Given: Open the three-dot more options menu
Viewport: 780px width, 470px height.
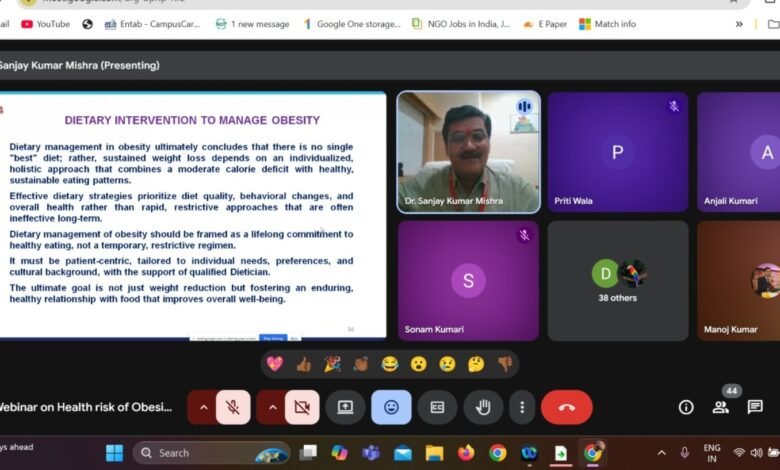Looking at the screenshot, I should coord(522,407).
